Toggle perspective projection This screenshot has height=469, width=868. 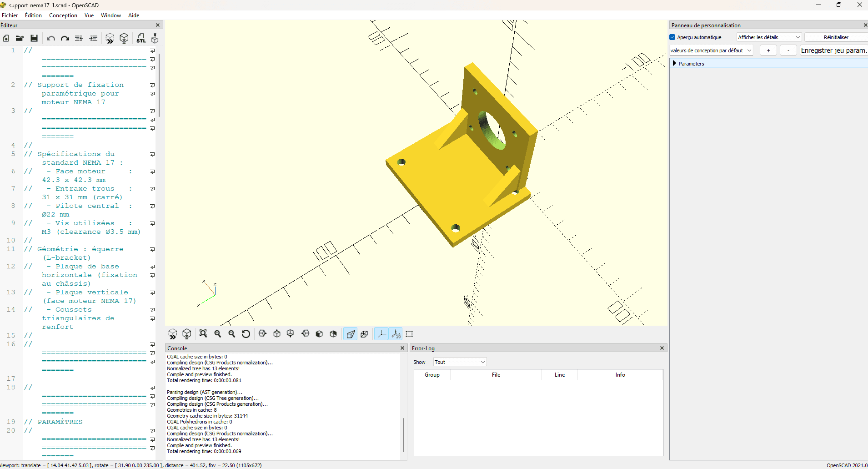(350, 334)
